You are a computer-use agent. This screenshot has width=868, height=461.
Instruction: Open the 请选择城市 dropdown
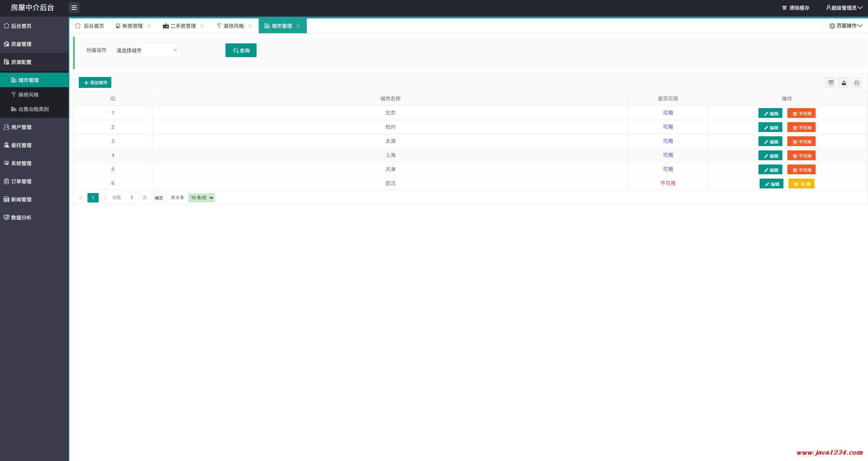click(146, 50)
